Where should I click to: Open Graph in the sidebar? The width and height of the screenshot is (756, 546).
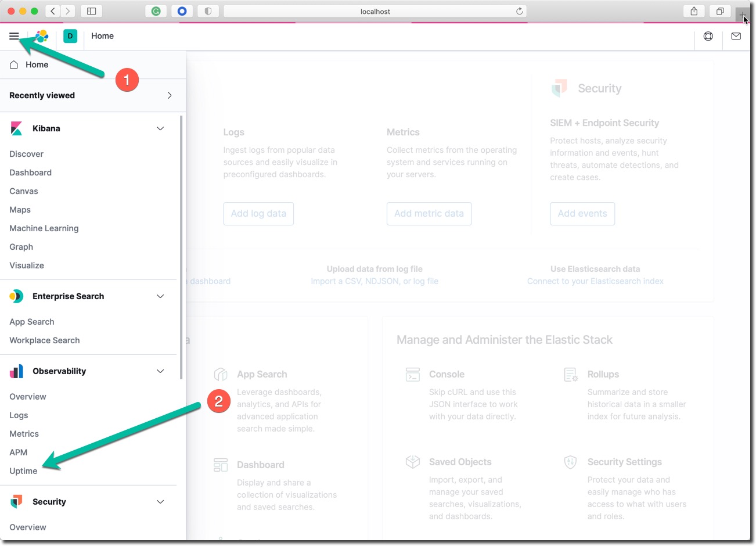pyautogui.click(x=21, y=247)
